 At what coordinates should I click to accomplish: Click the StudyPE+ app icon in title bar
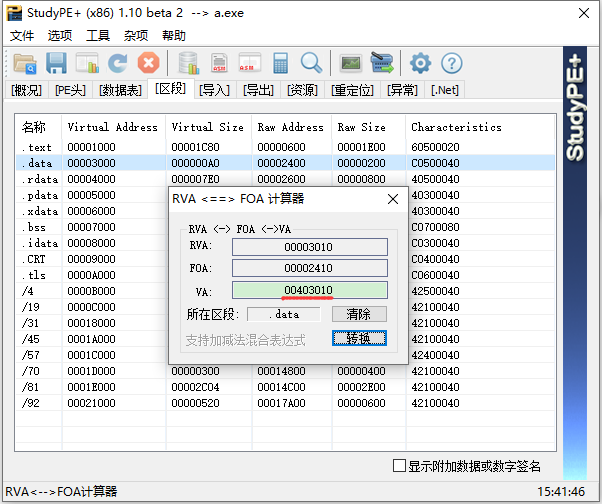tap(14, 13)
